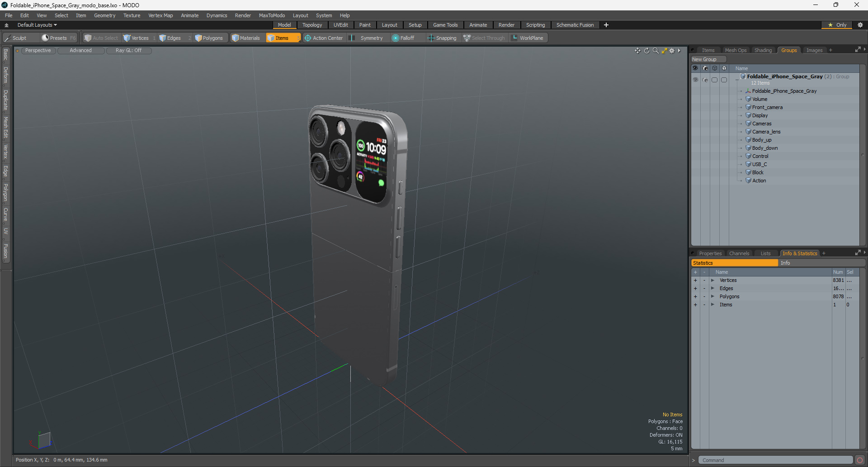Click in the Command input field

click(776, 460)
